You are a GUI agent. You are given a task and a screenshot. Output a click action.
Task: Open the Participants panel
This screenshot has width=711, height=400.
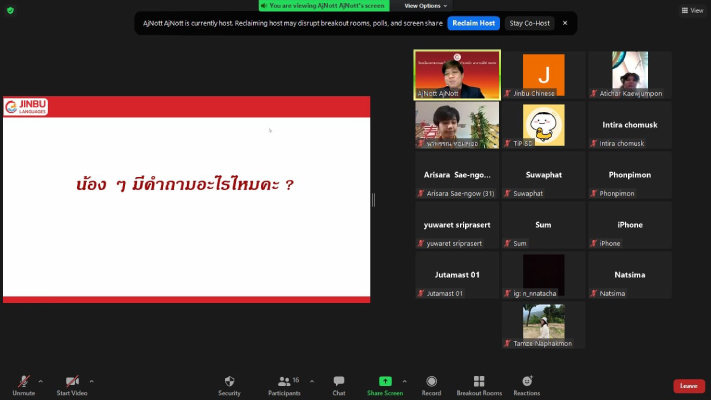(x=283, y=384)
